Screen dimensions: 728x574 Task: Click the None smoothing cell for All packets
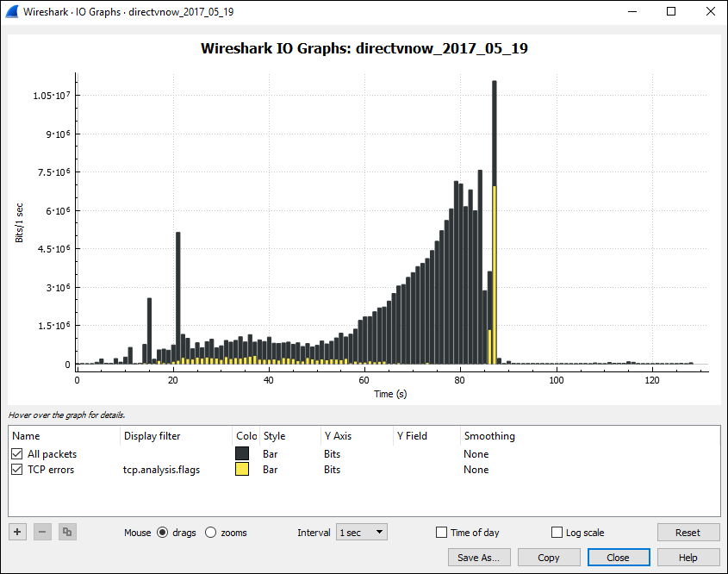(x=476, y=453)
